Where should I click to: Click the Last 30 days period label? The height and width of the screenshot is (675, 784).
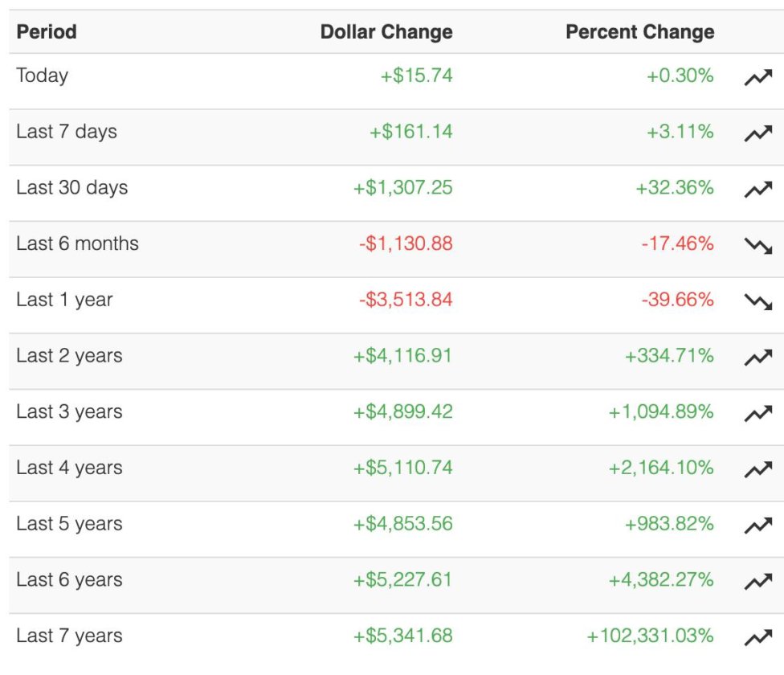(x=72, y=188)
